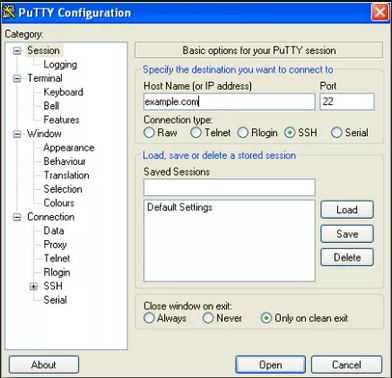Open the Window category
This screenshot has height=378, width=392.
click(x=44, y=134)
